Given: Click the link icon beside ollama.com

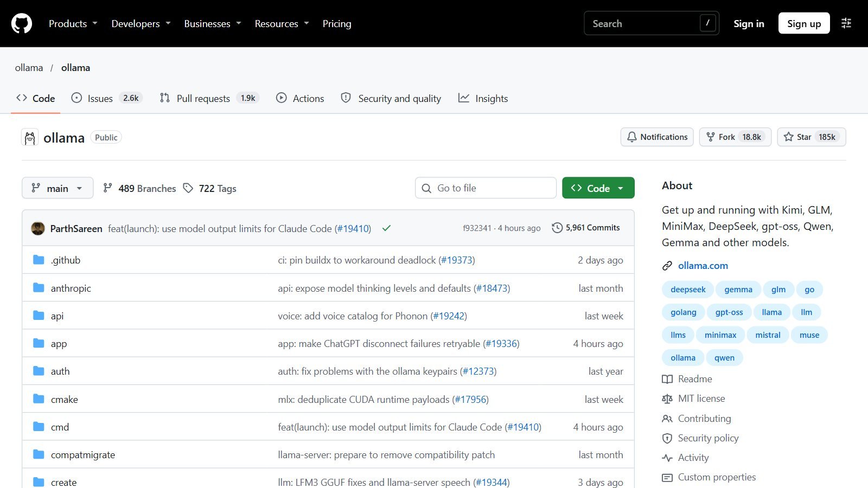Looking at the screenshot, I should point(667,266).
